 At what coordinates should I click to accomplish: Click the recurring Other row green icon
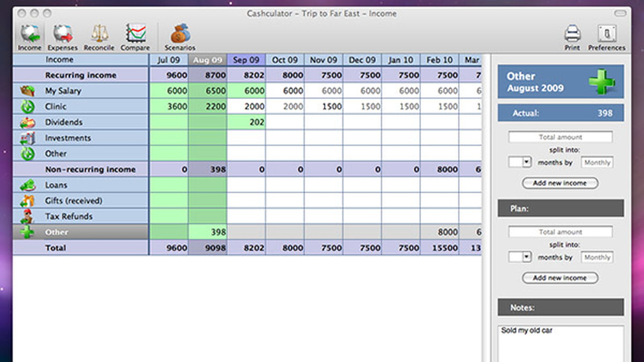pos(27,153)
